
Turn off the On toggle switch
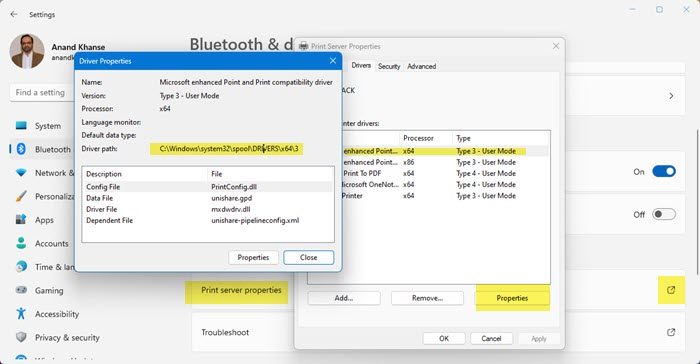664,172
